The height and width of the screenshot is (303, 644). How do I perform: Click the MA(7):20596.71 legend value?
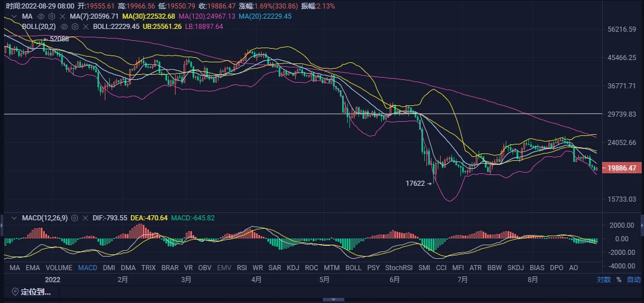point(94,16)
